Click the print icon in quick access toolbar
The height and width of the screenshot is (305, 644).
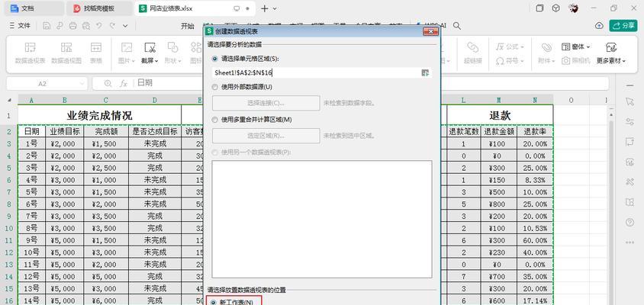[x=72, y=26]
